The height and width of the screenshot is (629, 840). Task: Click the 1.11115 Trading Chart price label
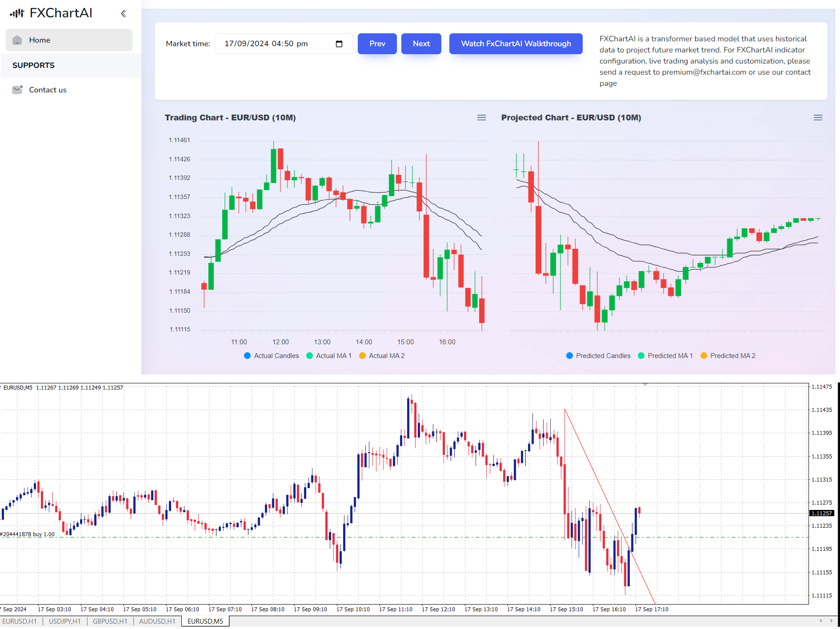click(x=180, y=329)
